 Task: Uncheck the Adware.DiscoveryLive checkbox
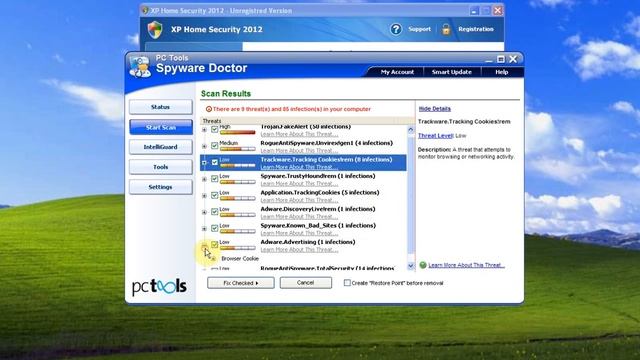(x=214, y=211)
